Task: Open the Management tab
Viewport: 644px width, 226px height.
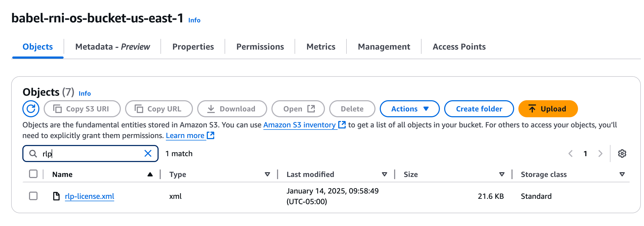Action: (384, 47)
